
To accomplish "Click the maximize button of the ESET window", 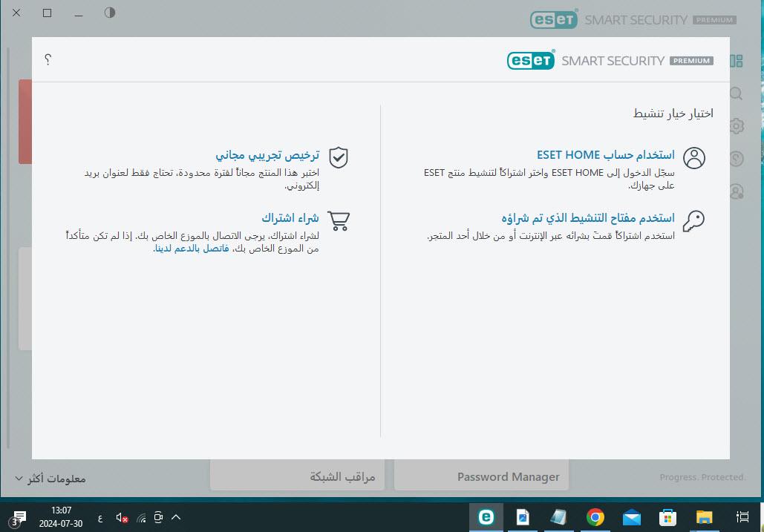I will click(48, 13).
